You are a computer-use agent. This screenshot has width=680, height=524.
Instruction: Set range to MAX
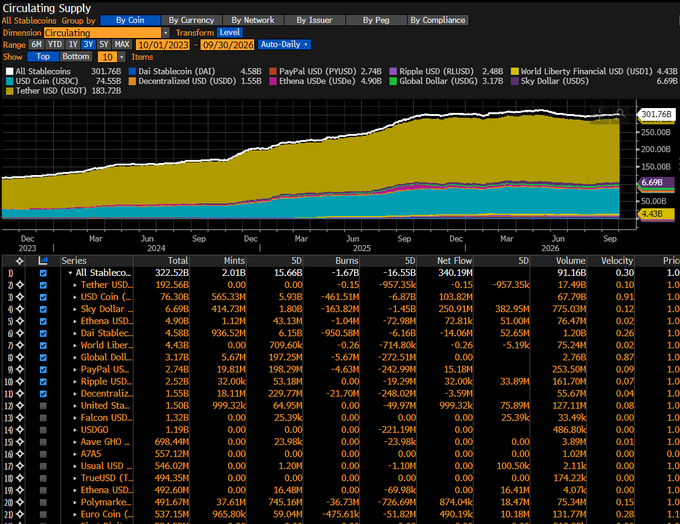[122, 44]
